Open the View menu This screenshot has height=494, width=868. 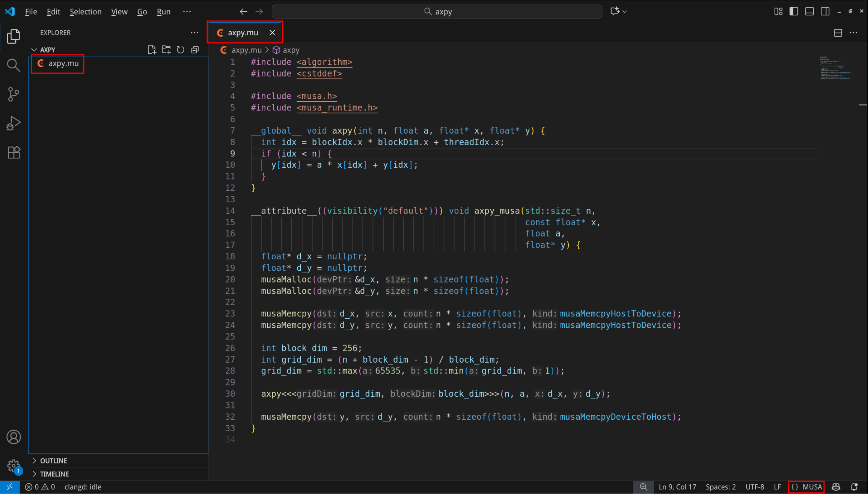[x=119, y=12]
